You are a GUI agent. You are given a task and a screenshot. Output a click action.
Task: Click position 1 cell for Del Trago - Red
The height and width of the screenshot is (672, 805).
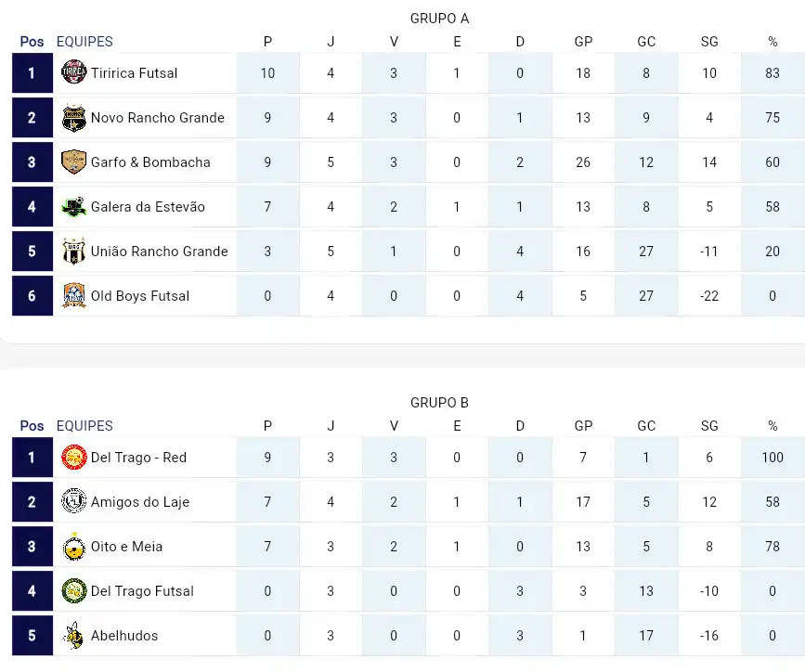(32, 457)
